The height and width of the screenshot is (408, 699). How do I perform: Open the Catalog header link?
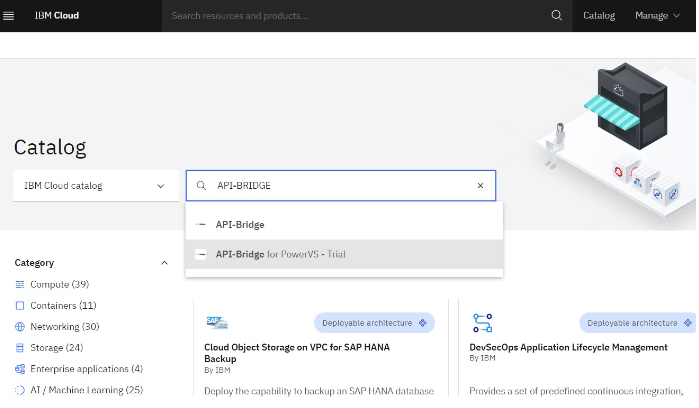[599, 16]
